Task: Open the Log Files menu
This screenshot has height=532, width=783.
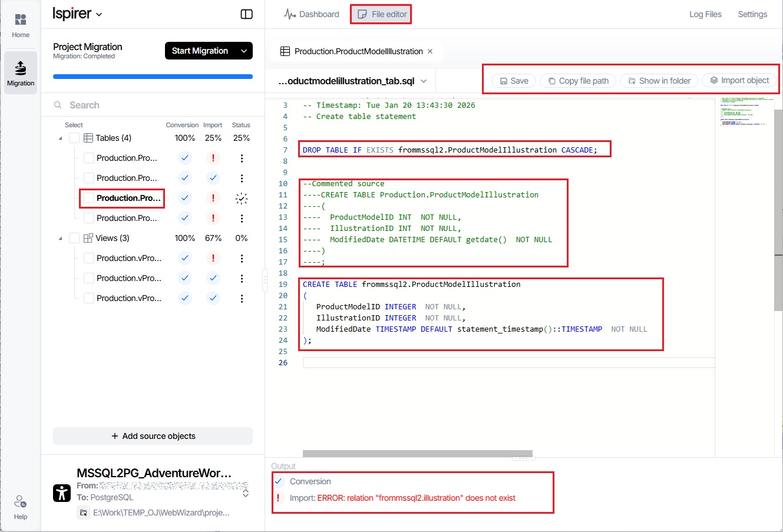Action: click(x=705, y=14)
